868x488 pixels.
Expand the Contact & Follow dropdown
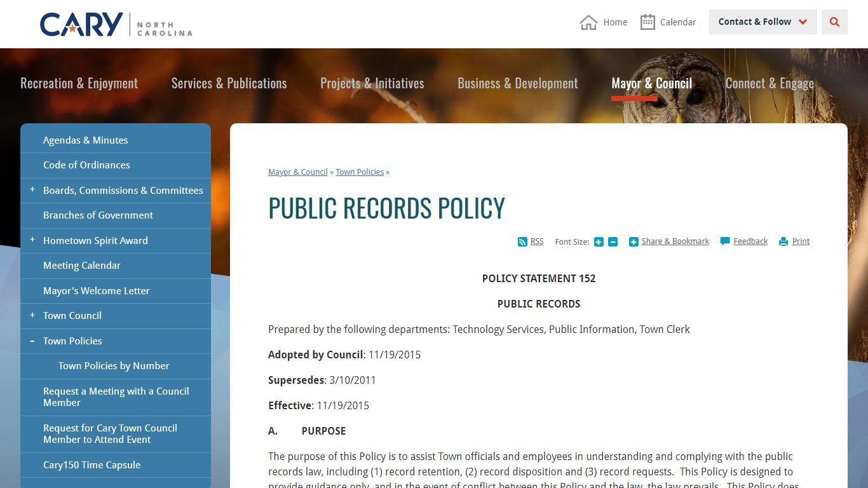[763, 22]
